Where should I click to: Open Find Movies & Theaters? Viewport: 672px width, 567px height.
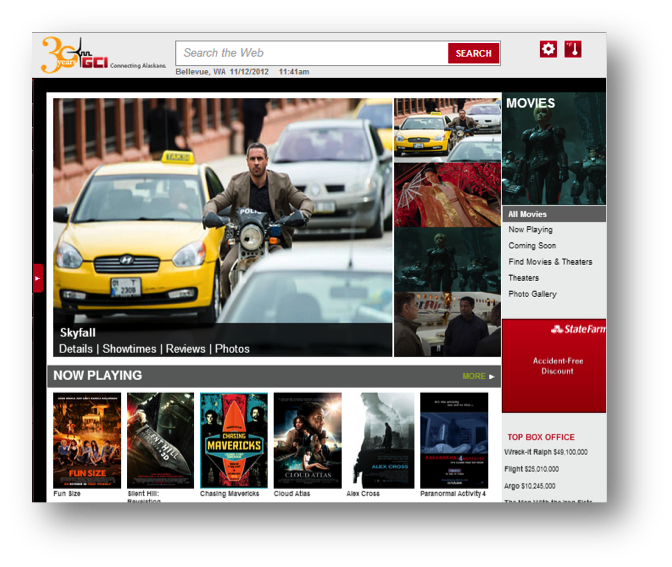550,262
